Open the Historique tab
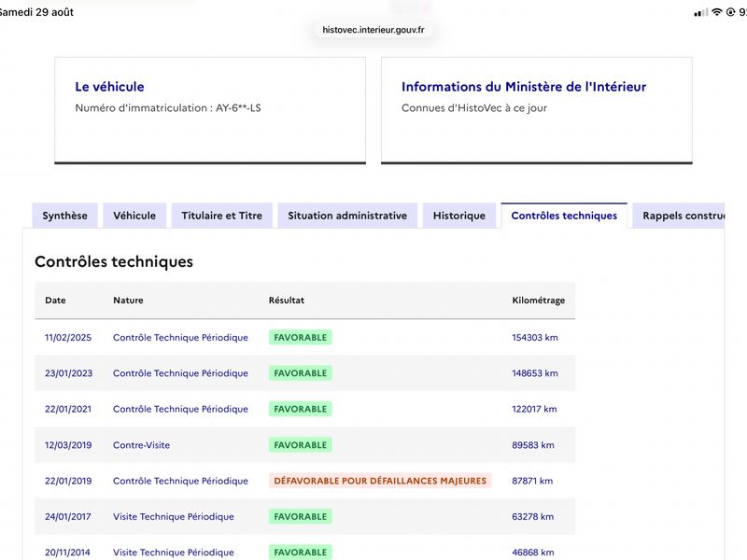This screenshot has width=747, height=560. [x=459, y=216]
